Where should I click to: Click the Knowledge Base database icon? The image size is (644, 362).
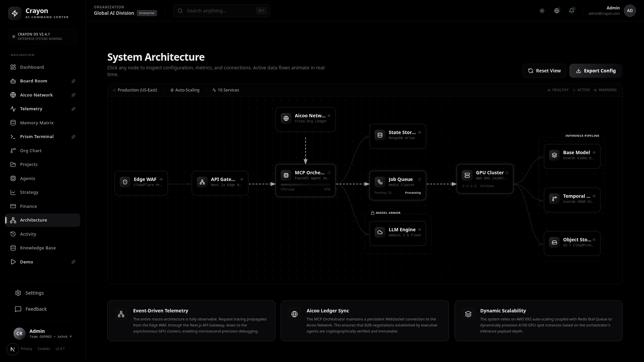13,248
